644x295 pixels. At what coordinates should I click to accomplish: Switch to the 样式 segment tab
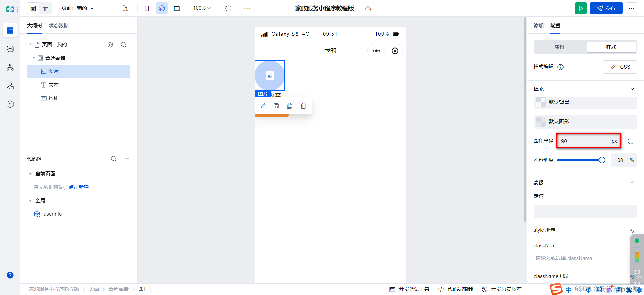[x=611, y=47]
